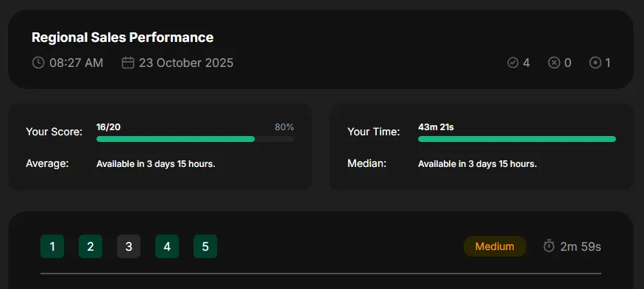Click the Medium difficulty badge
This screenshot has height=289, width=644.
(x=495, y=246)
